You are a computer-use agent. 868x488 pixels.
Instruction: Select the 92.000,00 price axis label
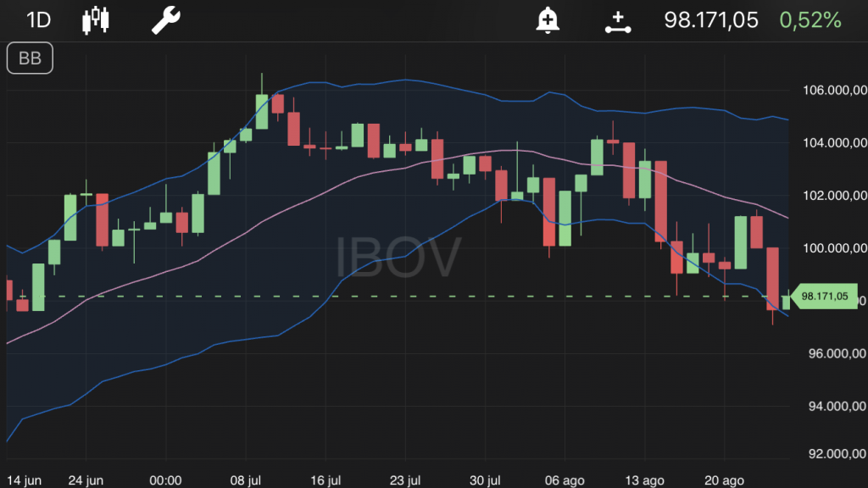click(x=837, y=454)
